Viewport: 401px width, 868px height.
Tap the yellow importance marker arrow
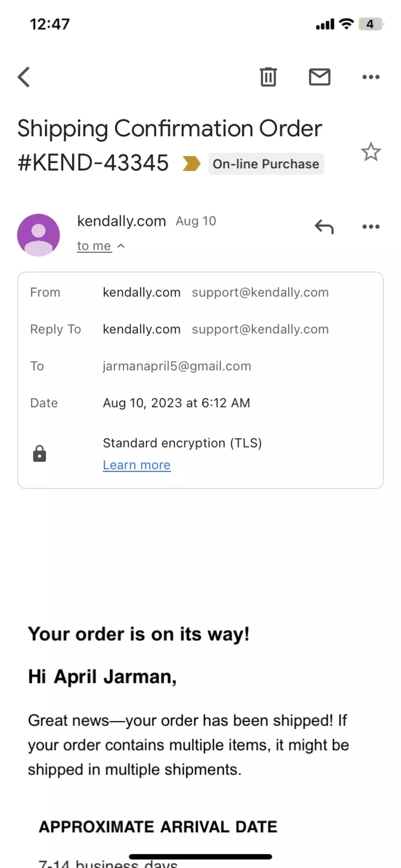(x=192, y=163)
